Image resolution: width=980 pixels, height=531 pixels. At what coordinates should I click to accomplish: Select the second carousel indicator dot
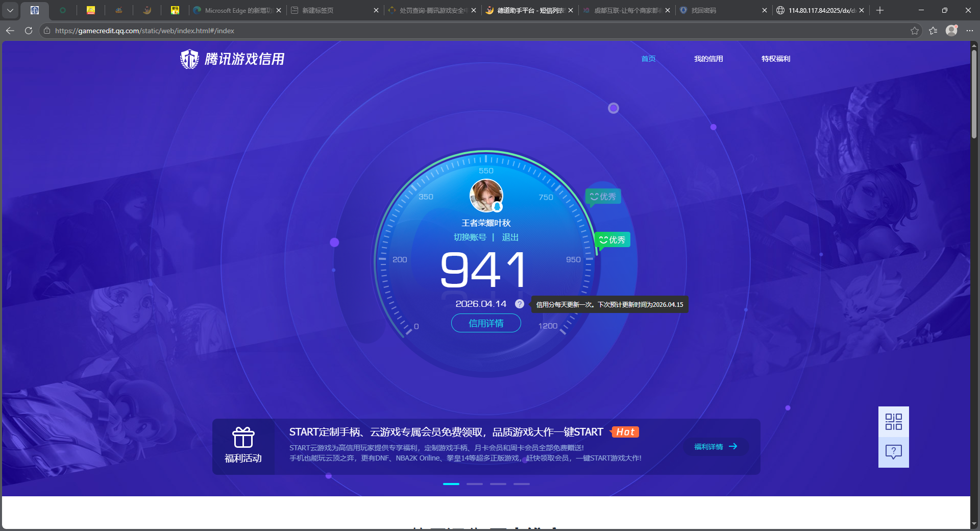[474, 484]
